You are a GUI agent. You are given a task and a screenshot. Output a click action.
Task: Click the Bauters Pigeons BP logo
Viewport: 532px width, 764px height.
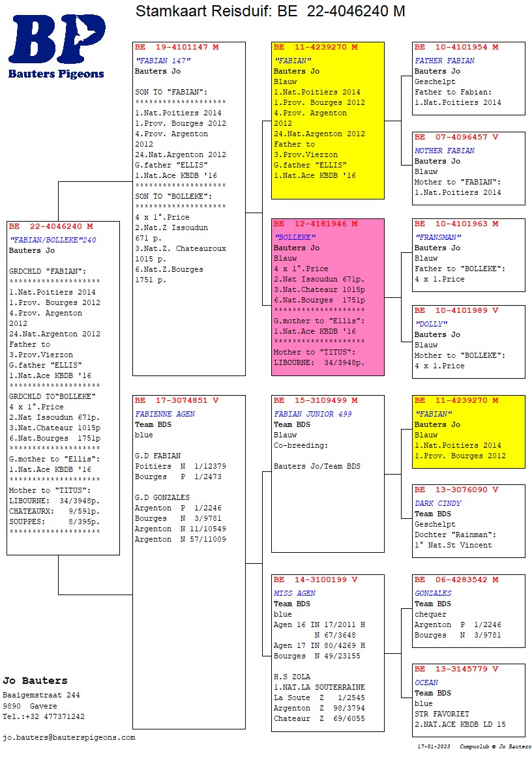[56, 46]
